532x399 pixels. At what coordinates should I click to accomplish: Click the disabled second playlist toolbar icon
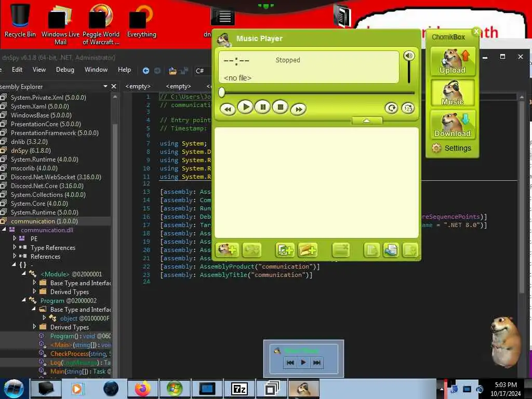pyautogui.click(x=251, y=250)
